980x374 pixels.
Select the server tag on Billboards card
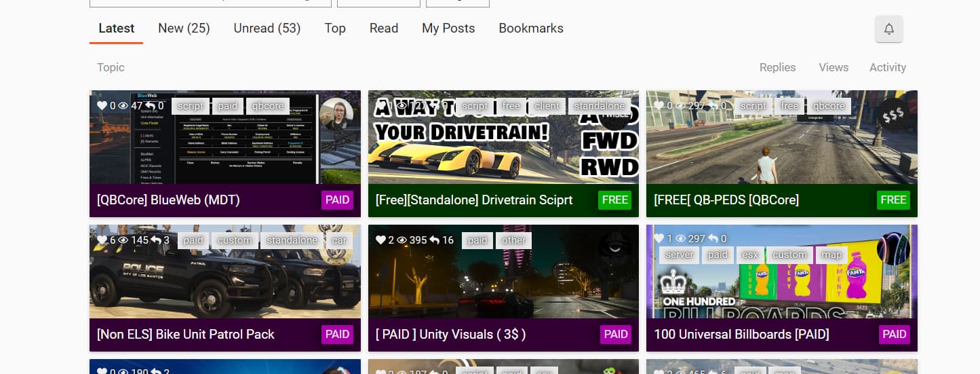coord(680,255)
